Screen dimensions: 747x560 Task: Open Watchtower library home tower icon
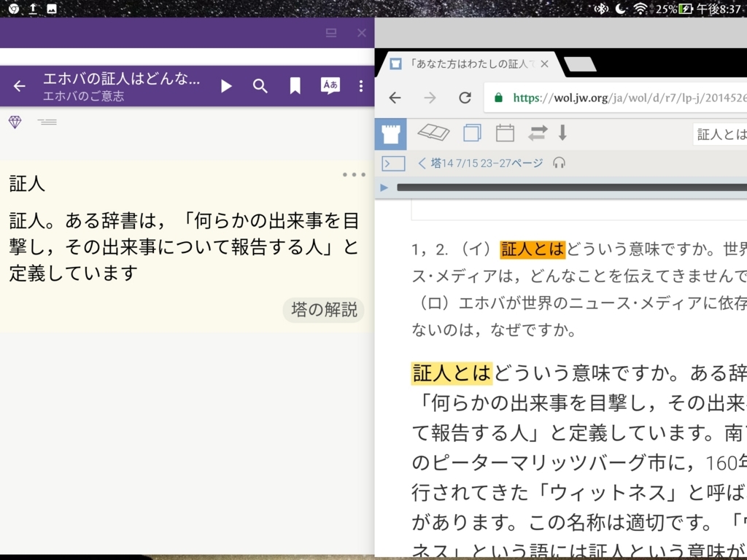[x=391, y=134]
